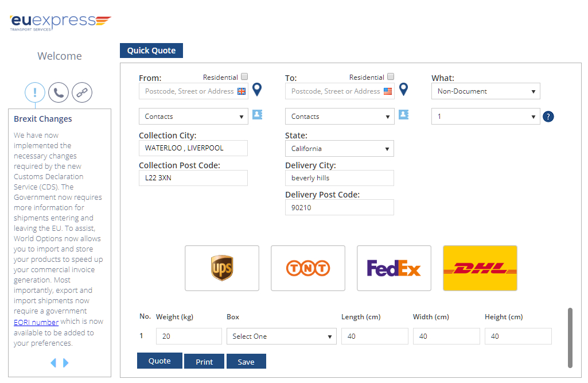
Task: Click the quote panel vertical scrollbar
Action: tap(570, 337)
